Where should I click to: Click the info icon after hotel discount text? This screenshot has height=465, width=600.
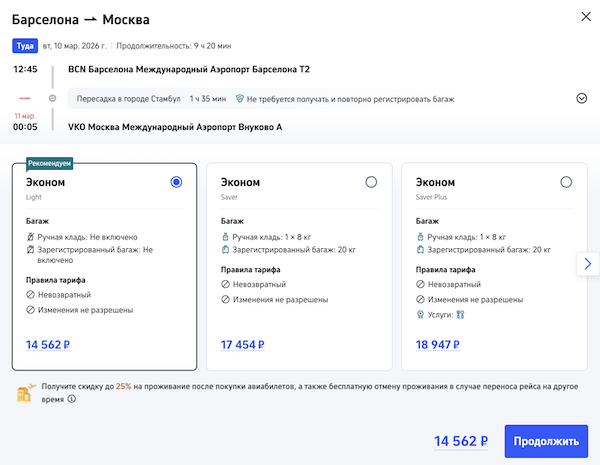[71, 398]
